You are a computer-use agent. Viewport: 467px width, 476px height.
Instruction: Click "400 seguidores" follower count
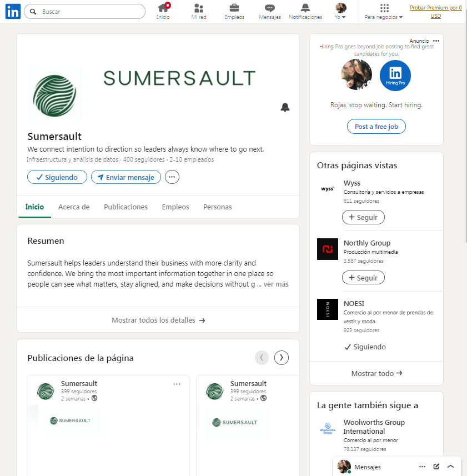[x=144, y=159]
